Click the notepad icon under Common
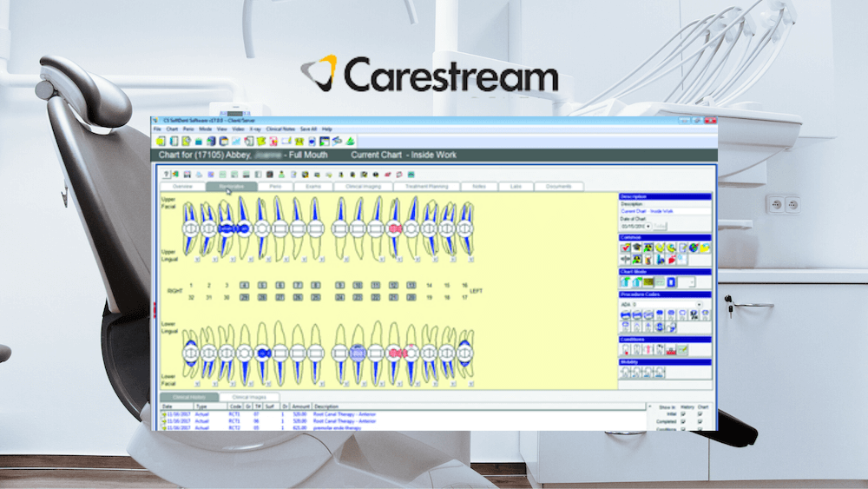868x489 pixels. pyautogui.click(x=682, y=248)
